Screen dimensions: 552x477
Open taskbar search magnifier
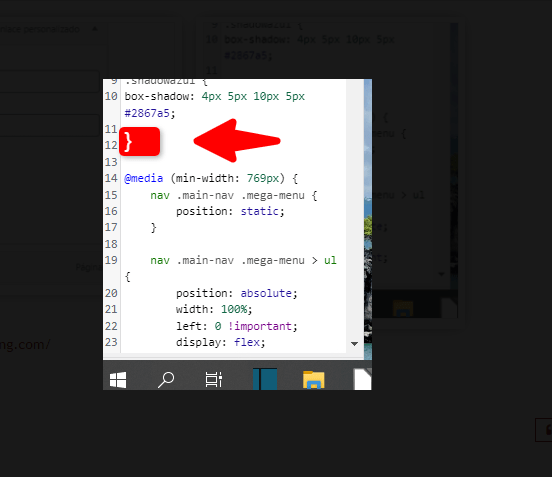(166, 380)
